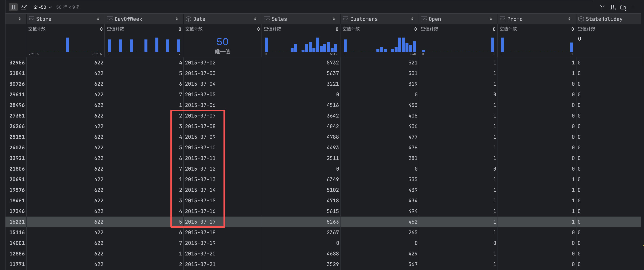The width and height of the screenshot is (644, 270).
Task: Open column statistics bar-chart icon
Action: coord(623,7)
